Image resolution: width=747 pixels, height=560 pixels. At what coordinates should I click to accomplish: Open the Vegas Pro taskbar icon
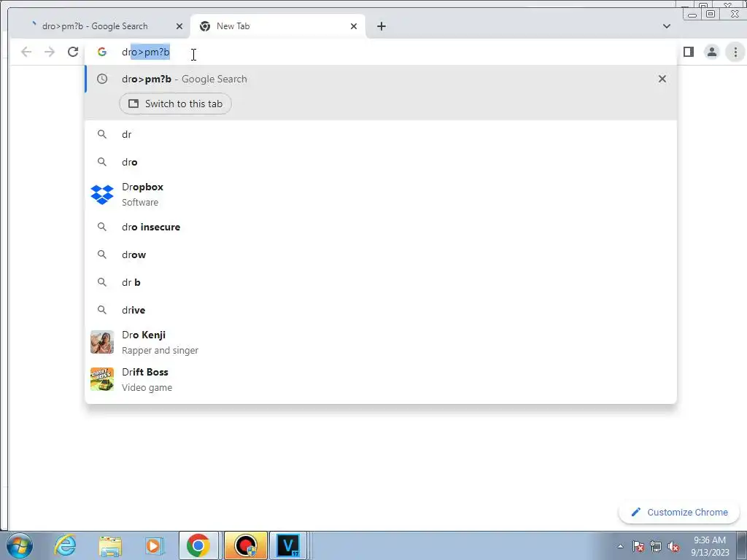288,545
